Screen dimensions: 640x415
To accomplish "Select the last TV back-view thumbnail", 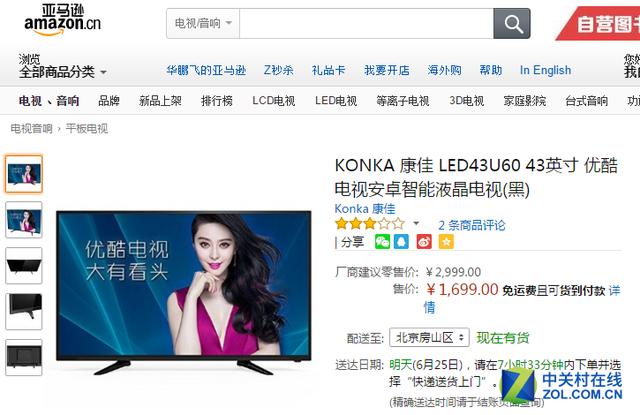I will [x=24, y=357].
